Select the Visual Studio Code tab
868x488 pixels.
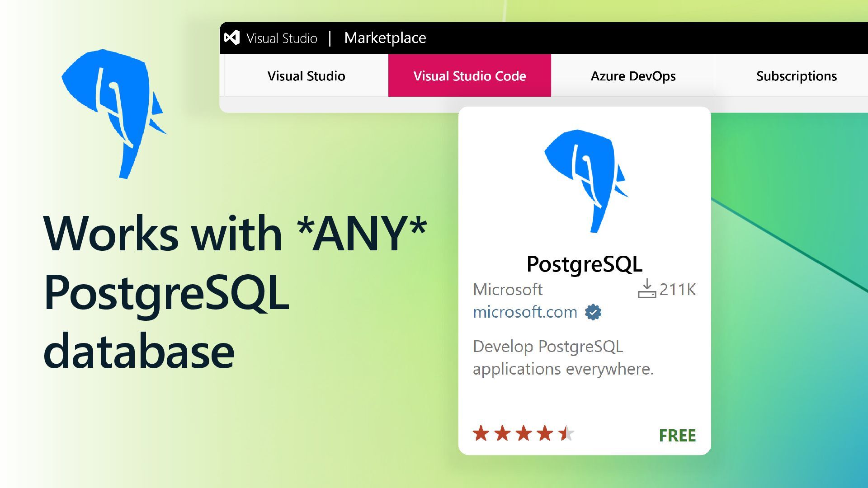(469, 76)
